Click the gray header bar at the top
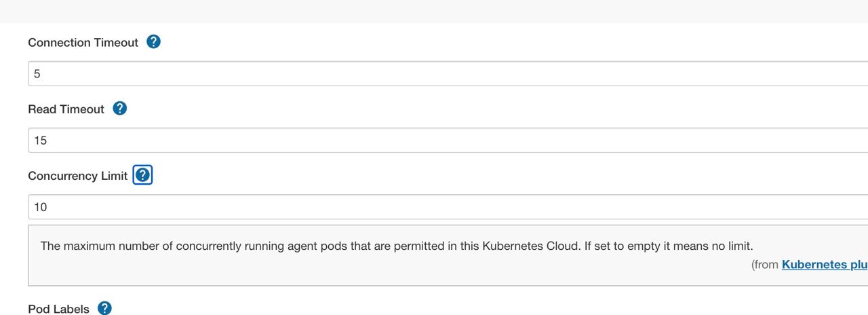 pyautogui.click(x=434, y=11)
